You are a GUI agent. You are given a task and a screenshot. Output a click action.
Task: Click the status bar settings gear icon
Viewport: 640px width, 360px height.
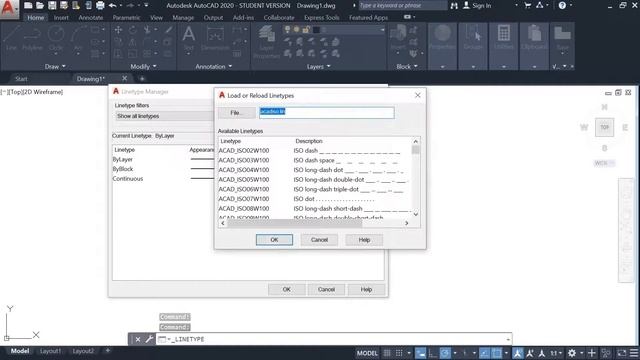[x=572, y=353]
